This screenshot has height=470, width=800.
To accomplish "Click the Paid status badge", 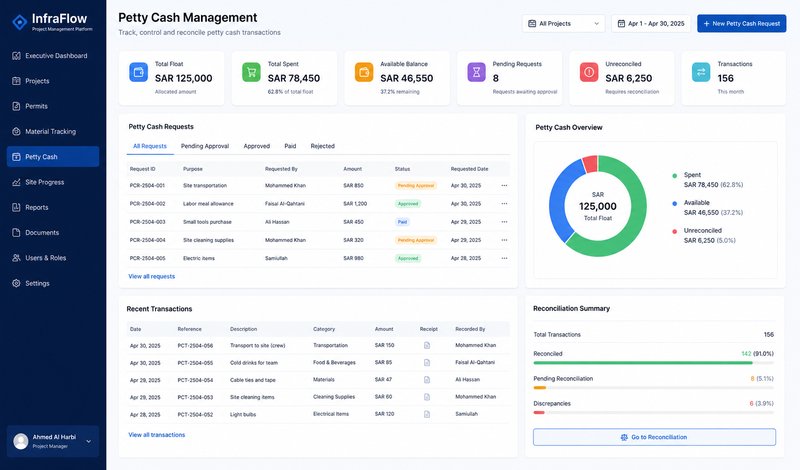I will (x=402, y=222).
